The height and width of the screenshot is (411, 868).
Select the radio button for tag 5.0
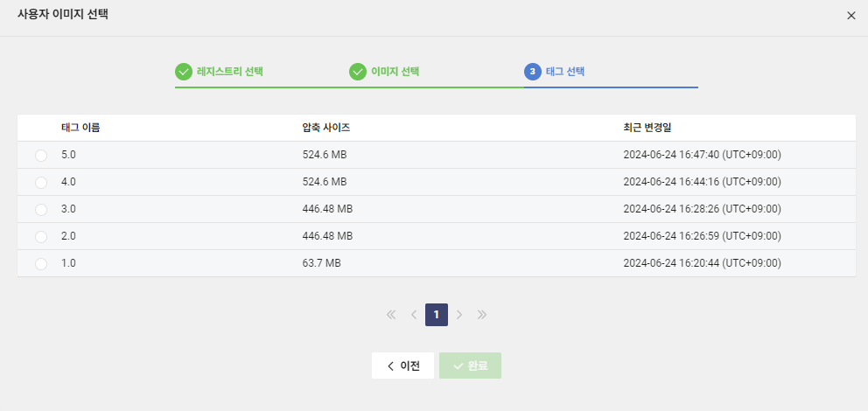[41, 156]
